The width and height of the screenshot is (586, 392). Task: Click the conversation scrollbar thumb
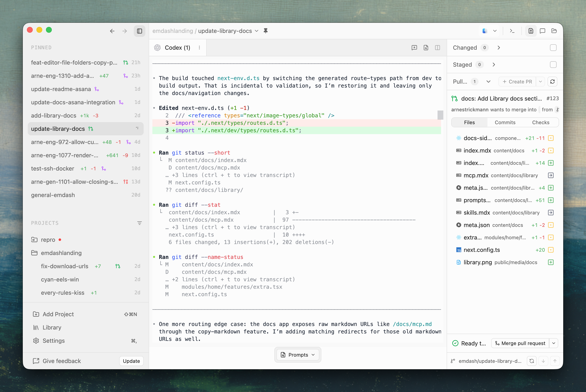tap(440, 115)
